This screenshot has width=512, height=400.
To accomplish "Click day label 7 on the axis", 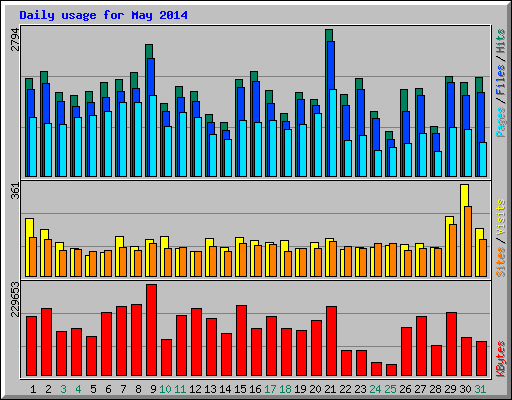I will coord(123,389).
